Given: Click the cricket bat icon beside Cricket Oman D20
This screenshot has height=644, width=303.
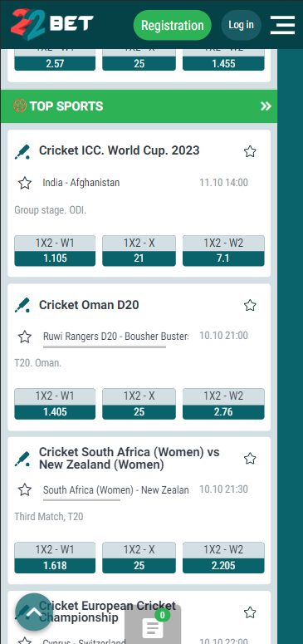Looking at the screenshot, I should 22,305.
